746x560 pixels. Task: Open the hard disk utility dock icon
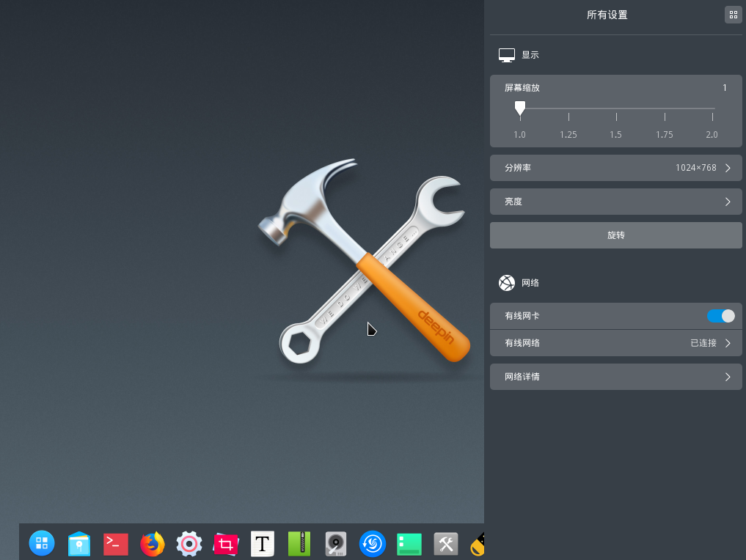335,544
